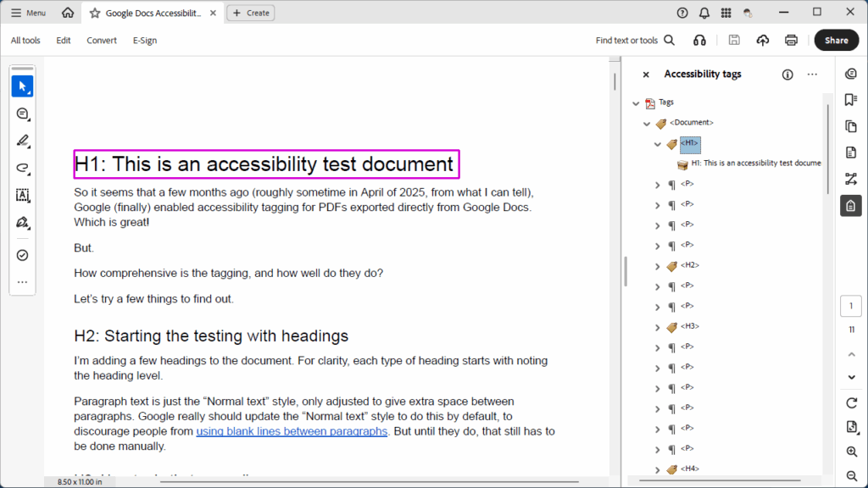Open the Menu hamburger button
This screenshot has height=488, width=868.
(x=28, y=13)
